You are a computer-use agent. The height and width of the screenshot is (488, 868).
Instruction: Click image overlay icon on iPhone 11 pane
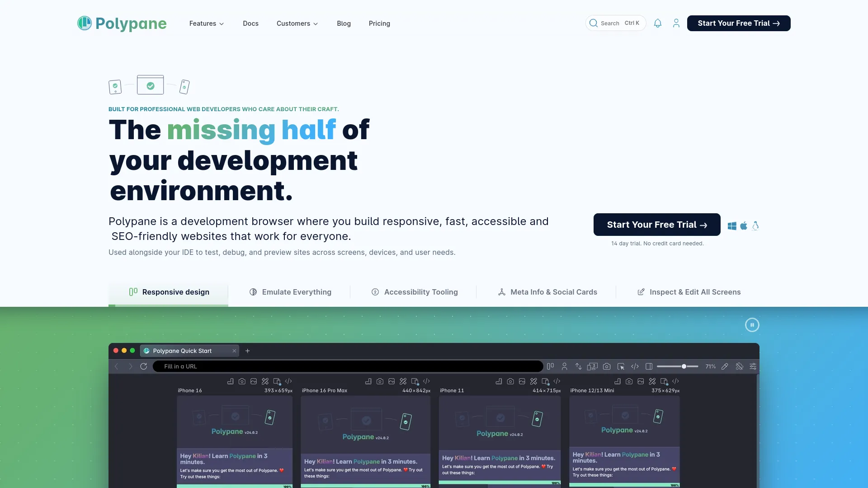[522, 381]
